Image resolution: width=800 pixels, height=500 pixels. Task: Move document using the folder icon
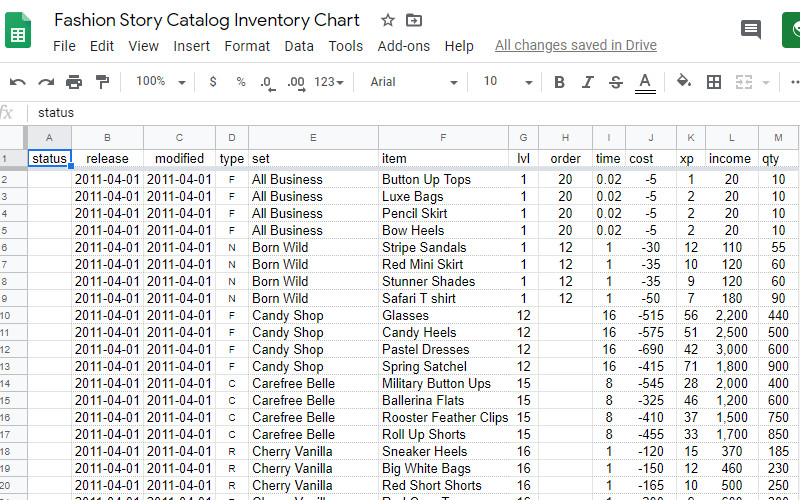414,20
